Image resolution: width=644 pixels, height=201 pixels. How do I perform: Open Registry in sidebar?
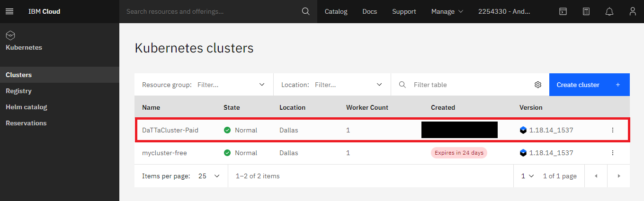pyautogui.click(x=60, y=91)
